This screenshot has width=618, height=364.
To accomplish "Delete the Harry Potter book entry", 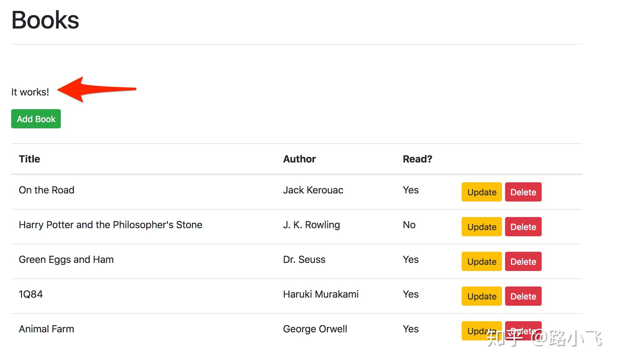I will (523, 227).
